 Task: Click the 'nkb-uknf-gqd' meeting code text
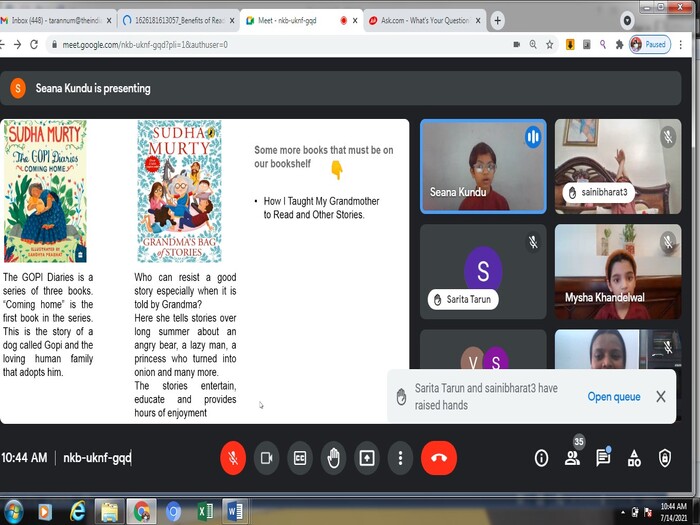tap(97, 458)
